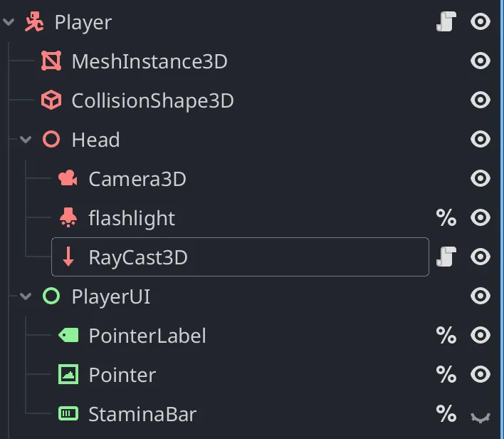Select the PointerLabel node

point(147,336)
